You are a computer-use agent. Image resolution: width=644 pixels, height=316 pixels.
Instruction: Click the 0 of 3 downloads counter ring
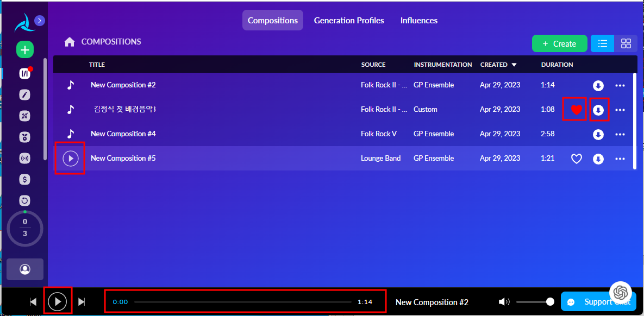point(25,227)
